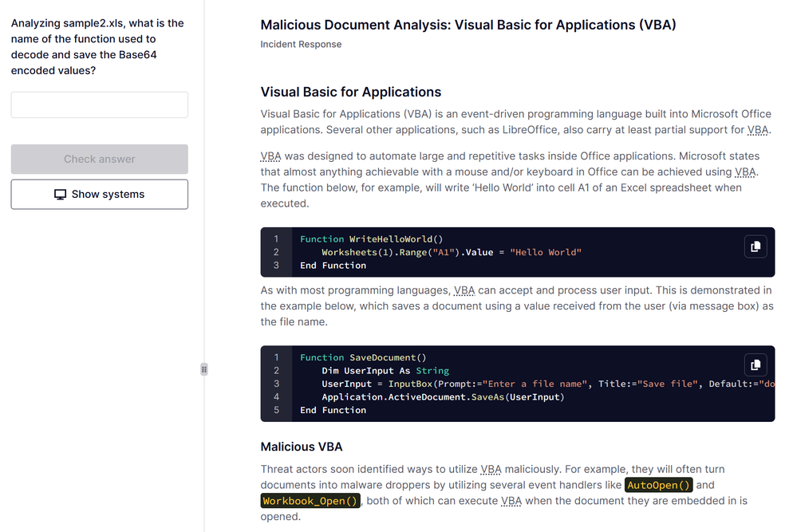The image size is (797, 532).
Task: Click the Dim UserInput As String line
Action: pyautogui.click(x=385, y=370)
